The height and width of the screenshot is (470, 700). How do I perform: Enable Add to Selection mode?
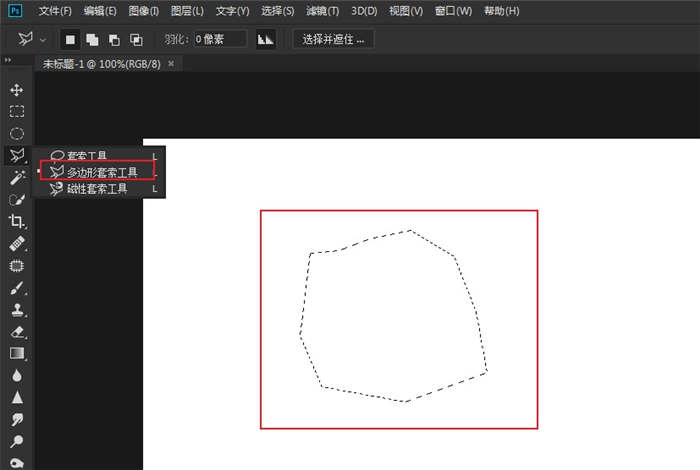pyautogui.click(x=93, y=40)
